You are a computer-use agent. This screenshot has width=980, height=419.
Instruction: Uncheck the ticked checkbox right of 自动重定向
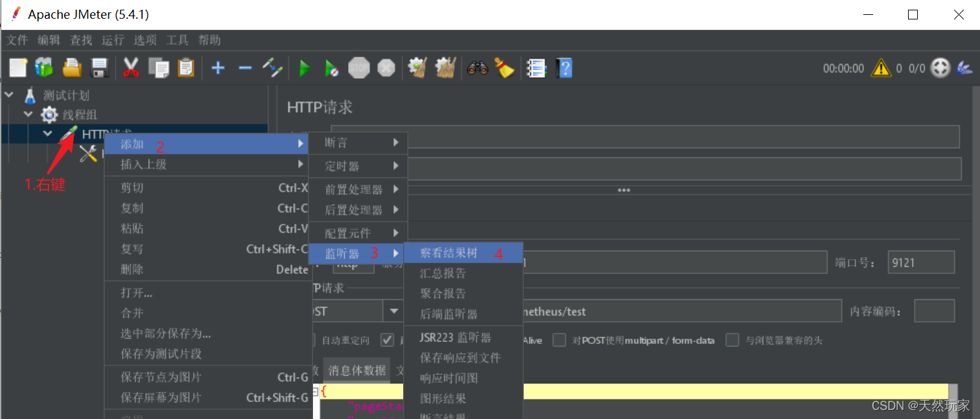[387, 339]
